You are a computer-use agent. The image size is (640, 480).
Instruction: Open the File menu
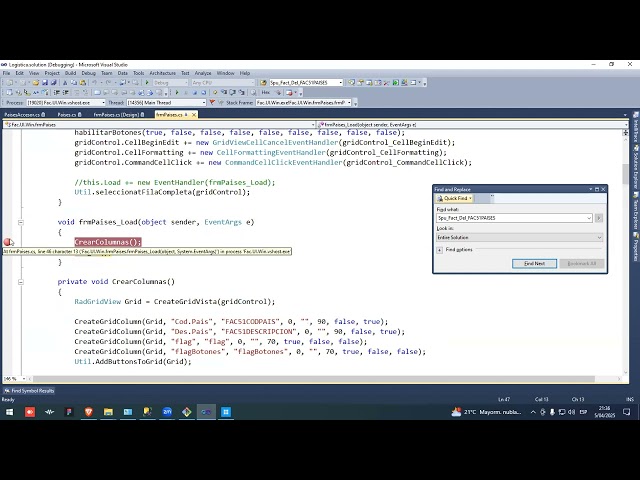6,73
